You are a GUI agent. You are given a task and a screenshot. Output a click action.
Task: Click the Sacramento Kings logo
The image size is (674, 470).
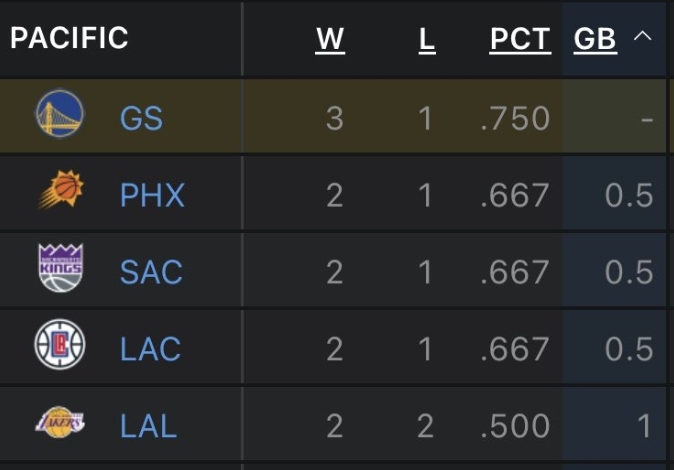[x=60, y=268]
